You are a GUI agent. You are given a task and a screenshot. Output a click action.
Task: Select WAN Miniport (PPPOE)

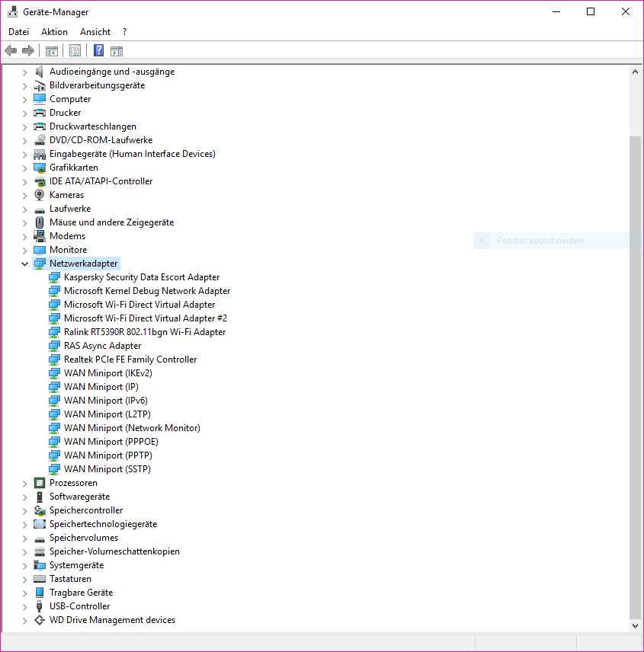(x=111, y=442)
